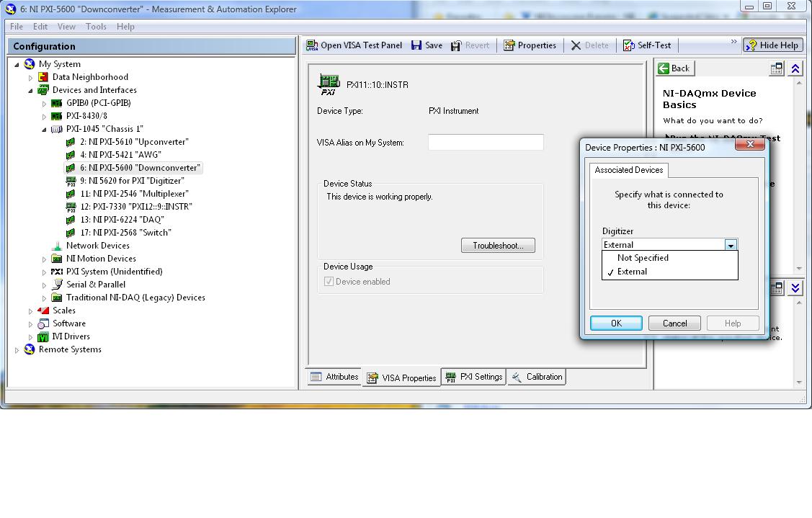The width and height of the screenshot is (812, 518).
Task: Click the Remote Systems icon
Action: click(30, 349)
